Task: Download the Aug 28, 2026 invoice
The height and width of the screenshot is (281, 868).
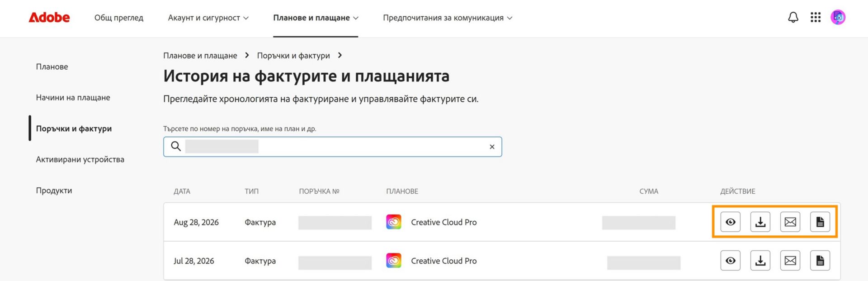Action: (760, 222)
